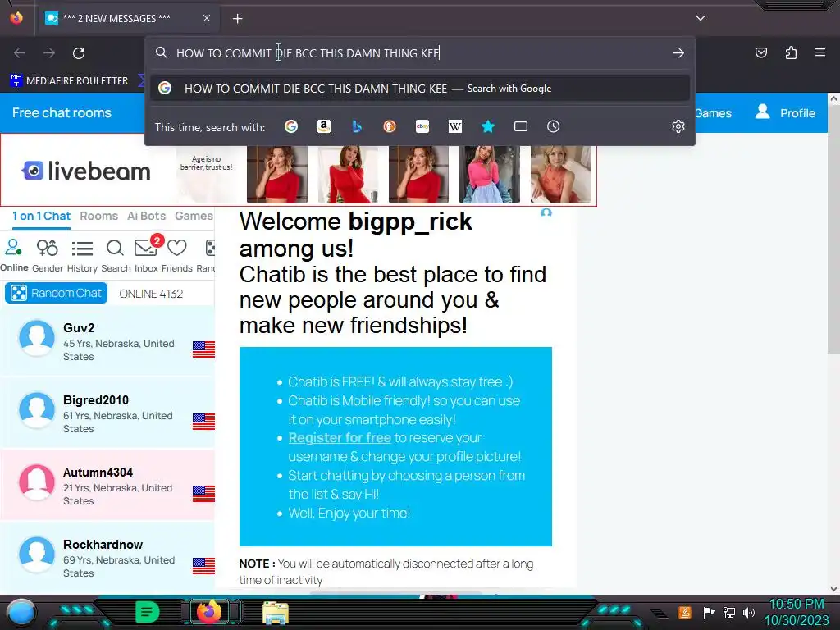Screen dimensions: 840x630
Task: Open Games in the top navigation
Action: tap(713, 113)
